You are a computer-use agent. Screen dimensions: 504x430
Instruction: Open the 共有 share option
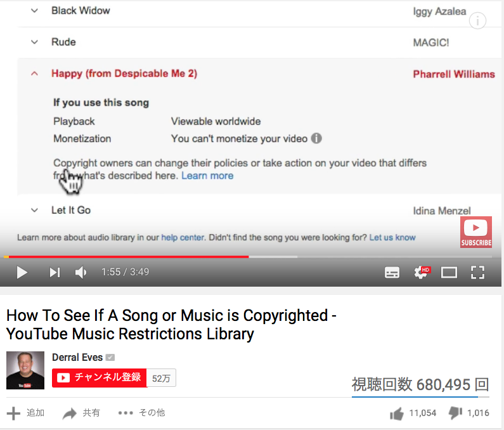click(81, 413)
